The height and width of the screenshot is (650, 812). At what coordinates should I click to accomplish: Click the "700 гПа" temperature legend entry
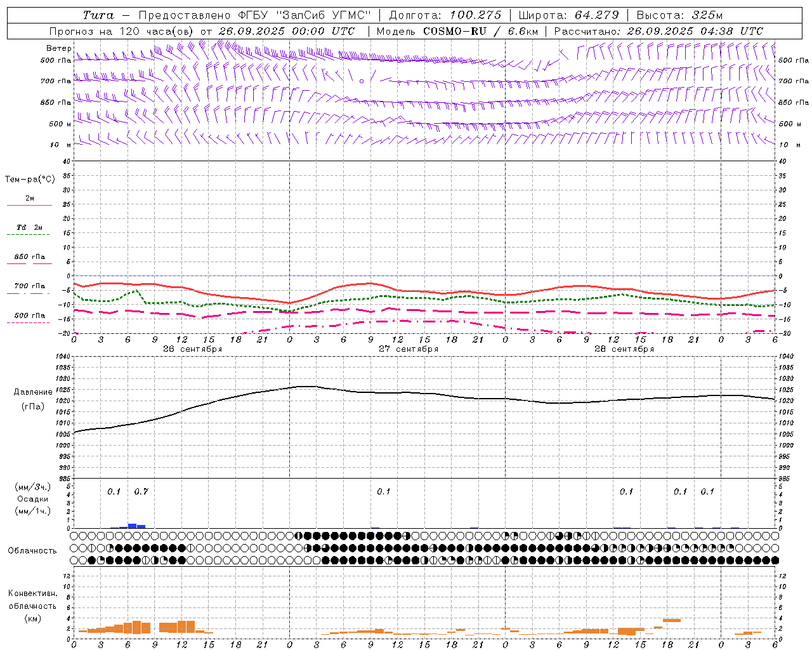coord(29,286)
